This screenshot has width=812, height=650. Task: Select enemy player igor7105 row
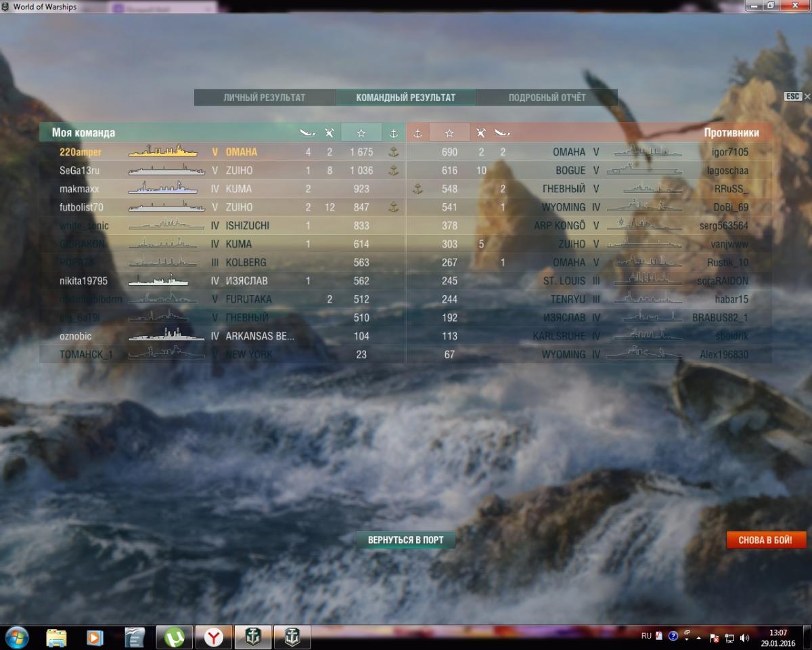730,152
